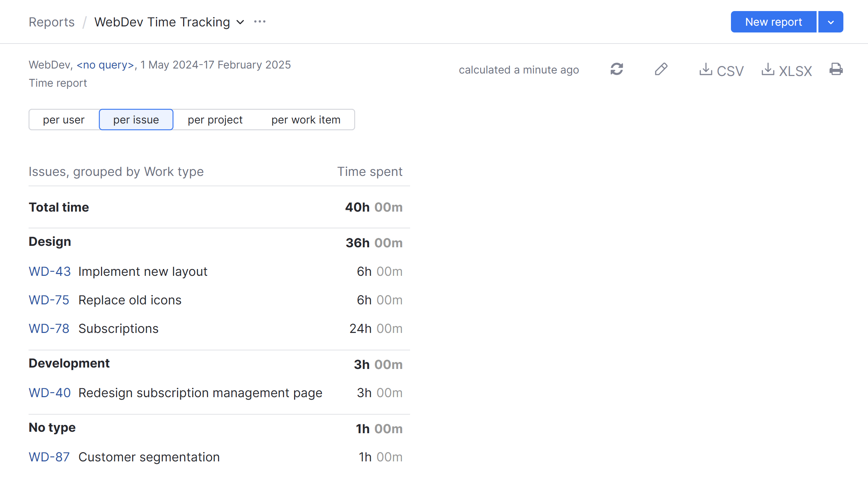Select the per issue grouping option

pos(136,120)
